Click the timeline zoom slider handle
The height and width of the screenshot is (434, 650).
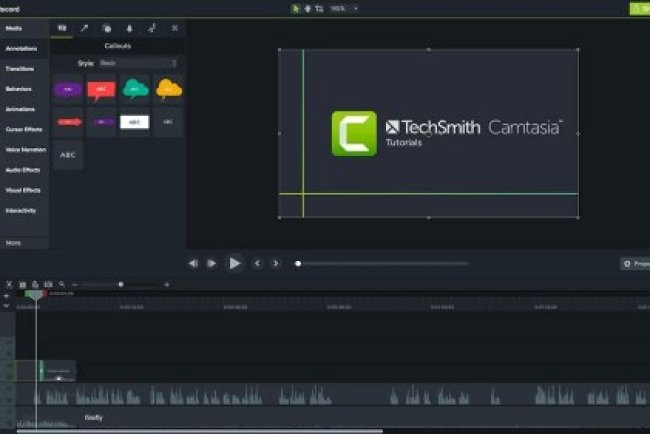pyautogui.click(x=121, y=285)
